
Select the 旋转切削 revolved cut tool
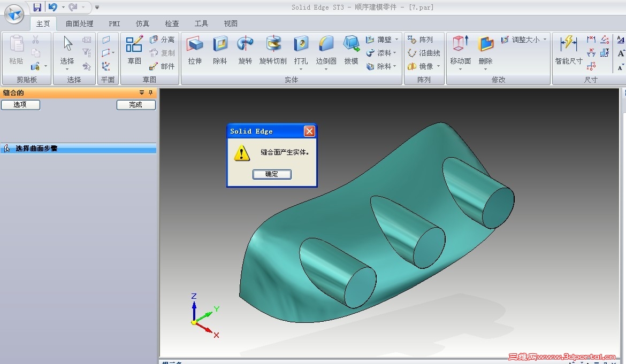coord(273,50)
